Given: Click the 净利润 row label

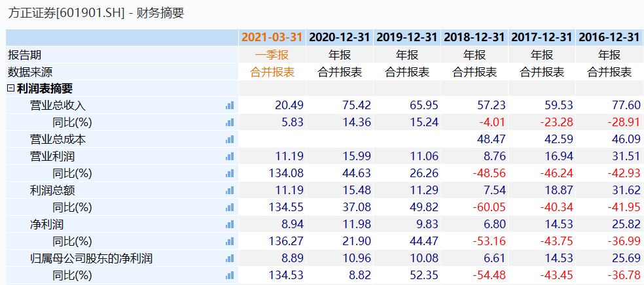Looking at the screenshot, I should [x=47, y=224].
